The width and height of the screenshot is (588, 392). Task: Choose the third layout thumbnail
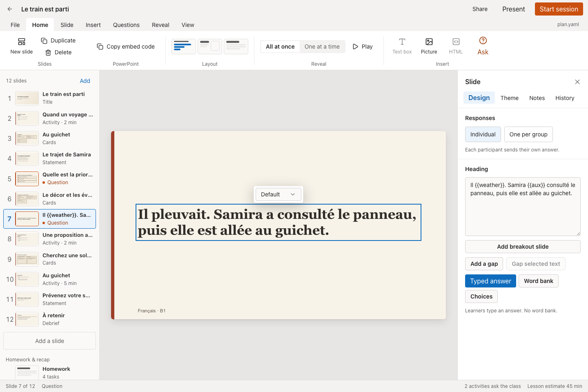pyautogui.click(x=236, y=47)
